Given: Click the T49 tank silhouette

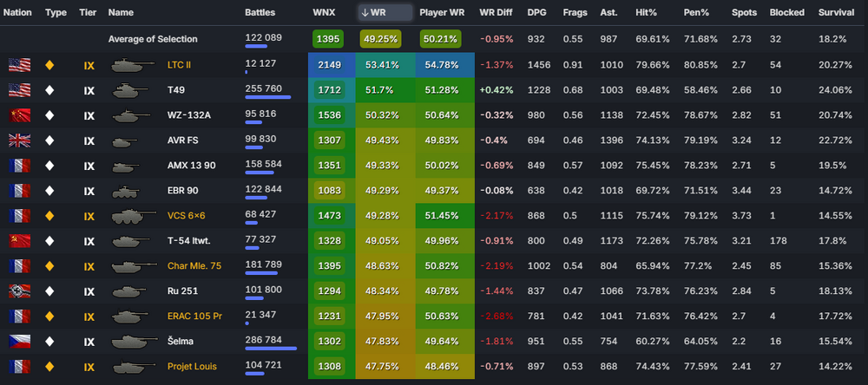Looking at the screenshot, I should coord(131,90).
